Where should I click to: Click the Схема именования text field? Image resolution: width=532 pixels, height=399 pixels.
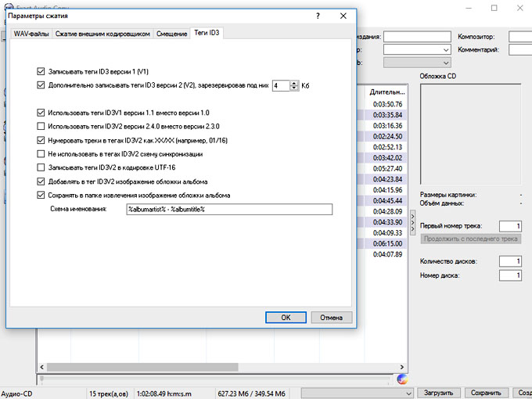pos(228,210)
